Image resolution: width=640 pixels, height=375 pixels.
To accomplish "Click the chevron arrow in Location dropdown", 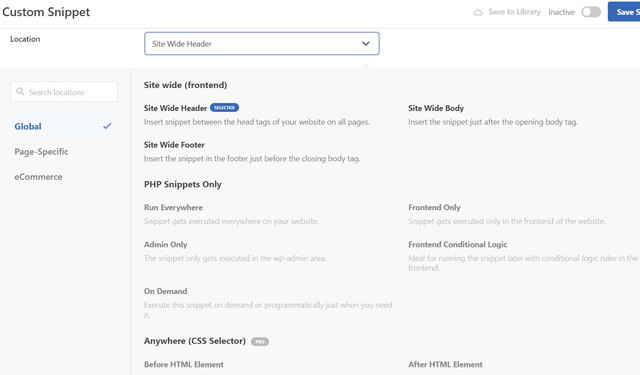I will 366,44.
